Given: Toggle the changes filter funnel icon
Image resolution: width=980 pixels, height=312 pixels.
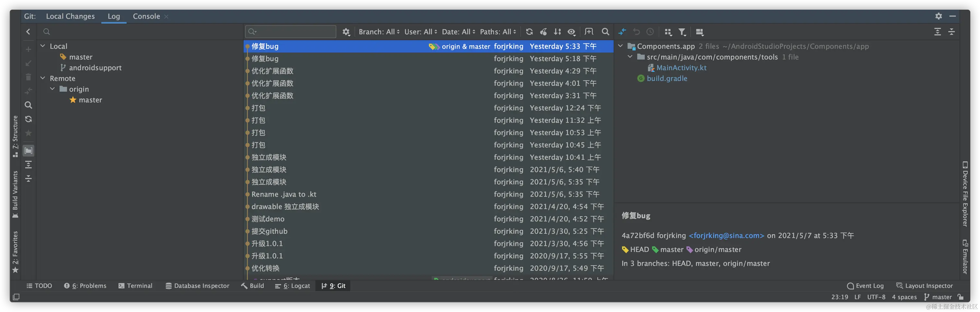Looking at the screenshot, I should [682, 32].
